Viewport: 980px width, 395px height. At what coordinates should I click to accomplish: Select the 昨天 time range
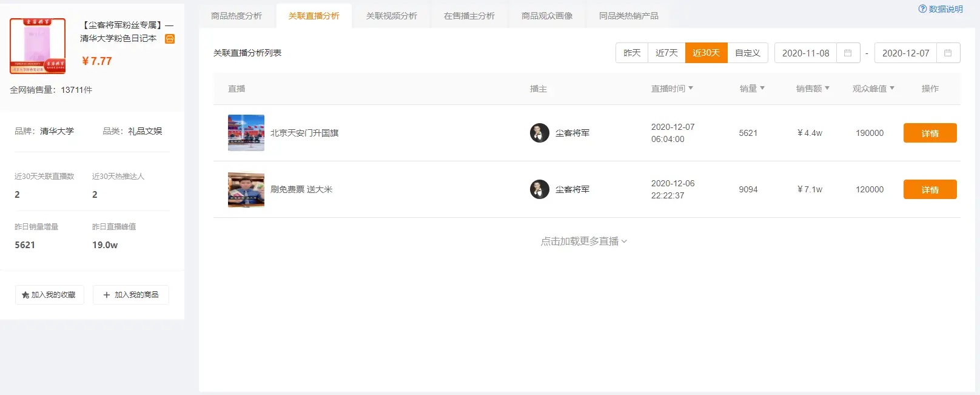[x=632, y=53]
